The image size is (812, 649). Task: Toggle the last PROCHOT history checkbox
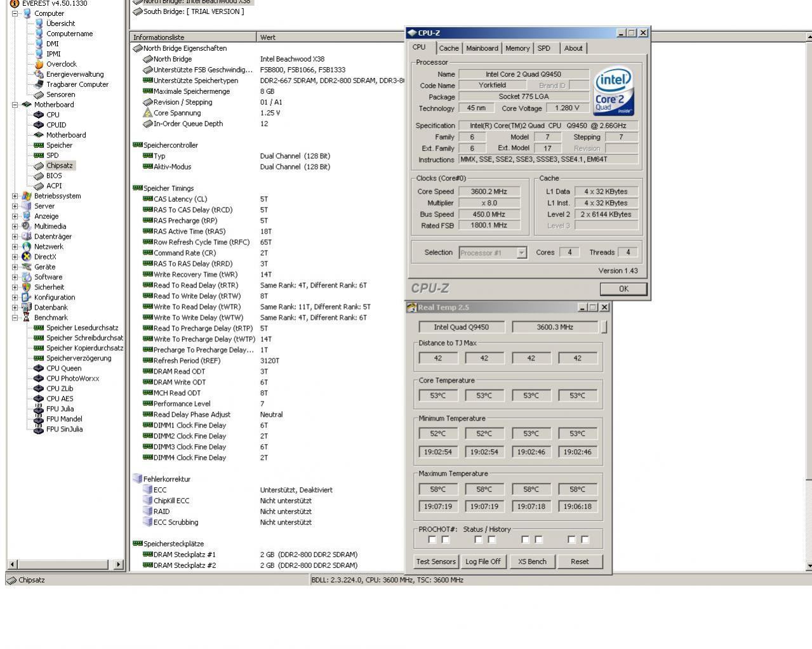tap(585, 540)
